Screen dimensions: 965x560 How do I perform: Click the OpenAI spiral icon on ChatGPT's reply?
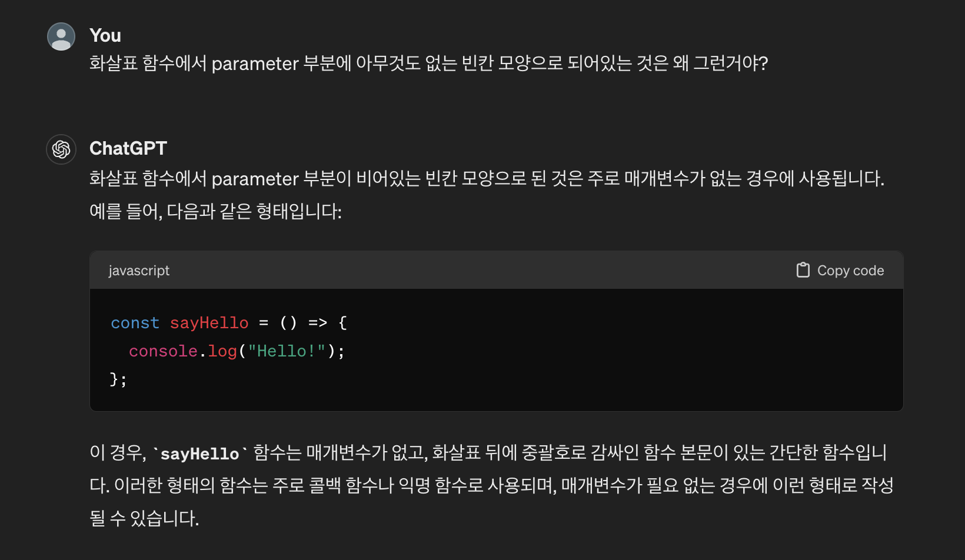tap(61, 149)
